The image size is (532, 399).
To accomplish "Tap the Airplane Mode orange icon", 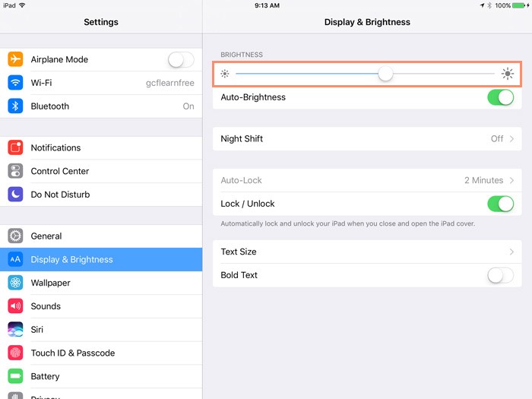I will (16, 59).
